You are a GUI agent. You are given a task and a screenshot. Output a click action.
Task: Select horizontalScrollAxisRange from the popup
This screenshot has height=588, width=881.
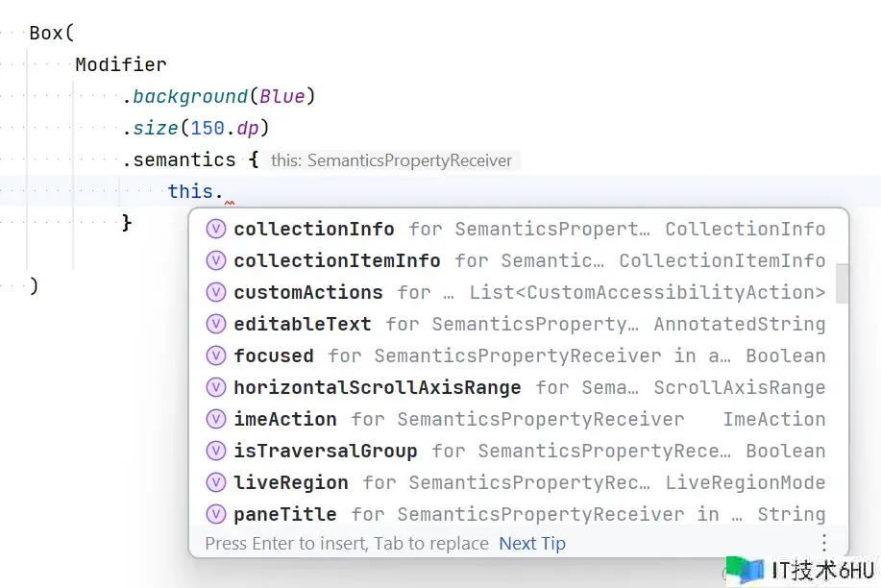click(518, 387)
